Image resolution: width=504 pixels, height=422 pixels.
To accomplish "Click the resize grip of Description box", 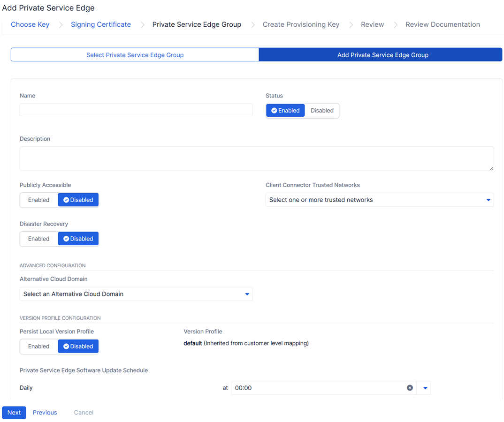I will point(491,168).
